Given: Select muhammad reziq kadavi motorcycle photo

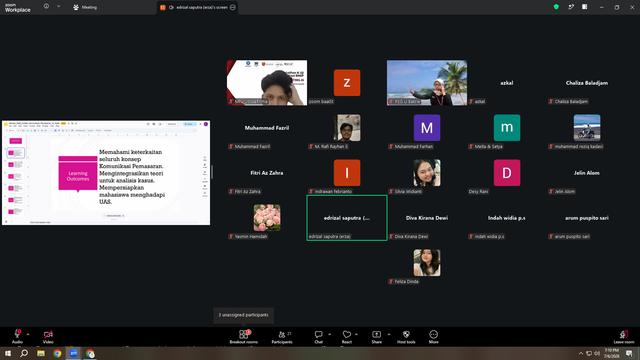Looking at the screenshot, I should [587, 128].
